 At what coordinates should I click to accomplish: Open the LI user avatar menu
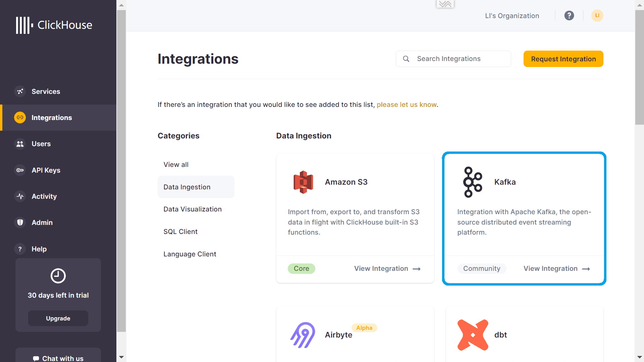coord(597,16)
